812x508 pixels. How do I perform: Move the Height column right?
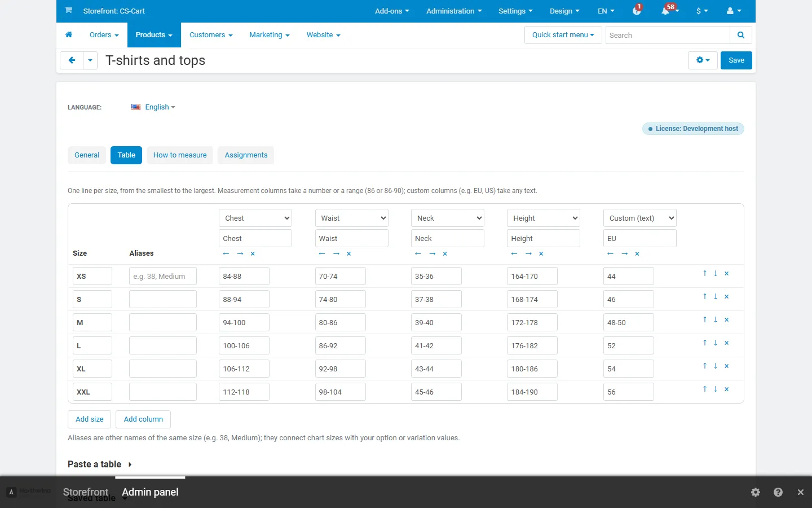528,254
